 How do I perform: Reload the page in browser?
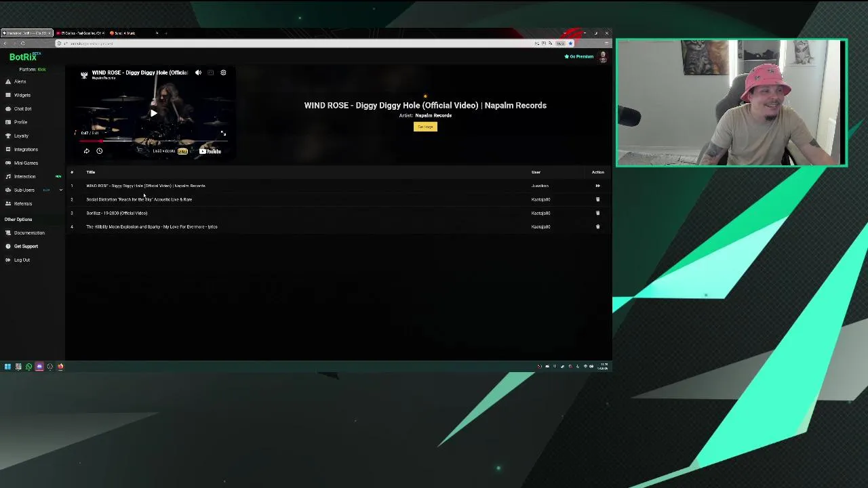(x=22, y=43)
